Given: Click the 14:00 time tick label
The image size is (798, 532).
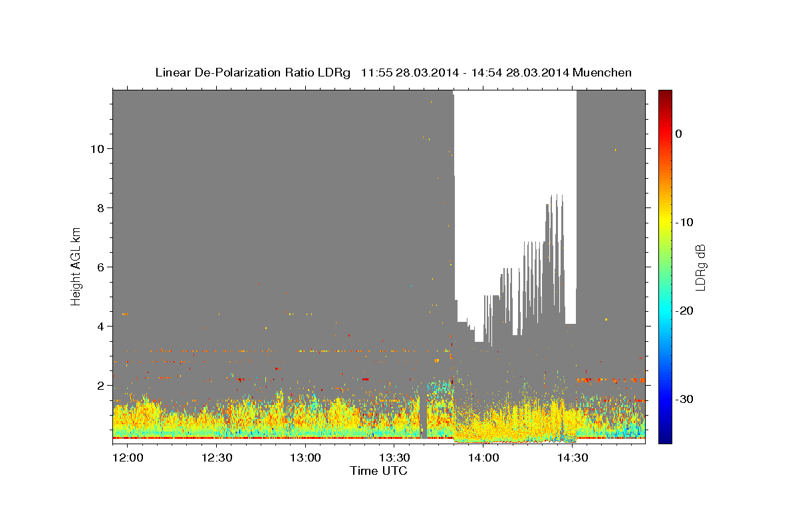Looking at the screenshot, I should click(x=483, y=458).
